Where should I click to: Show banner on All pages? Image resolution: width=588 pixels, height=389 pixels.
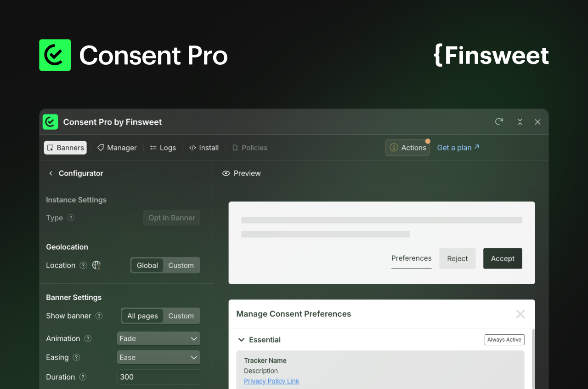pos(142,316)
